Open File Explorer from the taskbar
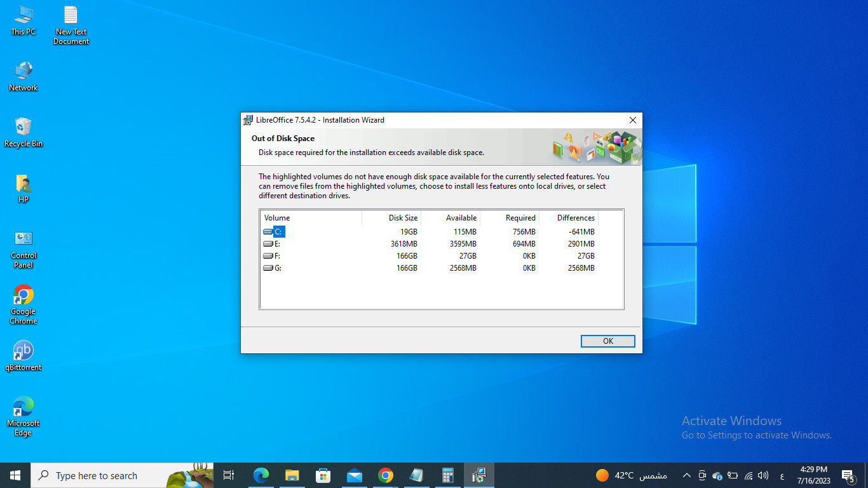This screenshot has width=868, height=488. point(292,475)
